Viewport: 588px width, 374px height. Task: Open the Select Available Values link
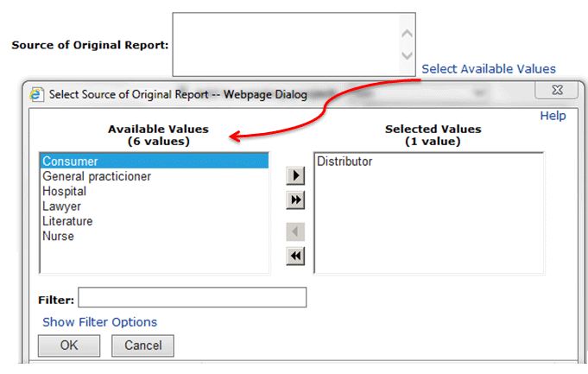(x=489, y=69)
